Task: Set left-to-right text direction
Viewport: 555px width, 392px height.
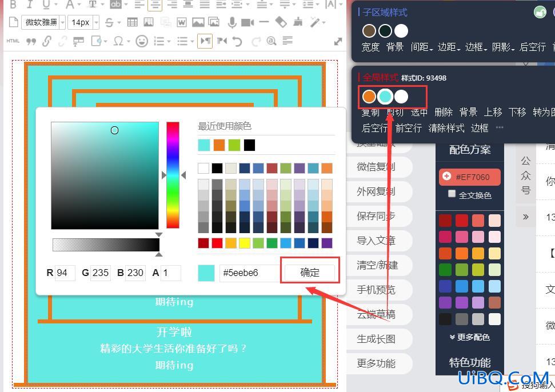Action: (206, 41)
